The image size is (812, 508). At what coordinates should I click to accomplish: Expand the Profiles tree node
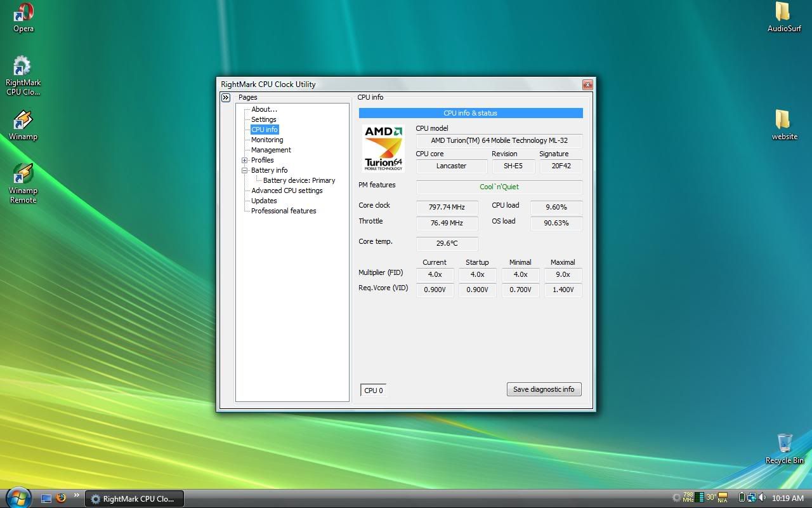tap(244, 160)
